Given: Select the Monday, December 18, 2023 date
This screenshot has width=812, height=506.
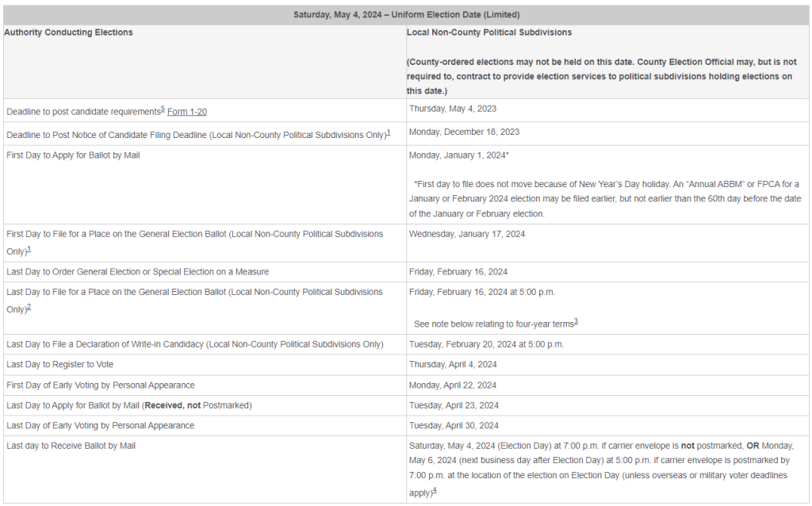Looking at the screenshot, I should pyautogui.click(x=464, y=132).
